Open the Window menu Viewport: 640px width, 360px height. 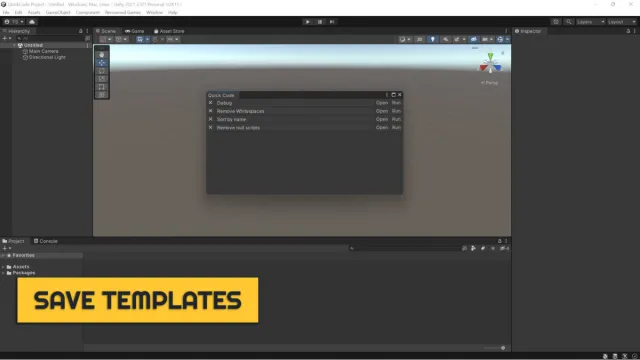click(x=154, y=13)
